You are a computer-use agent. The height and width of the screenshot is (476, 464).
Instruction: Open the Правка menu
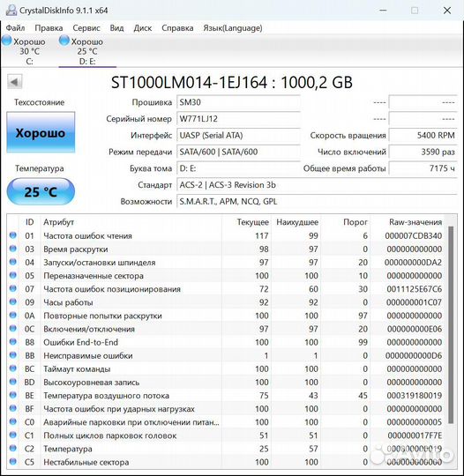(49, 28)
